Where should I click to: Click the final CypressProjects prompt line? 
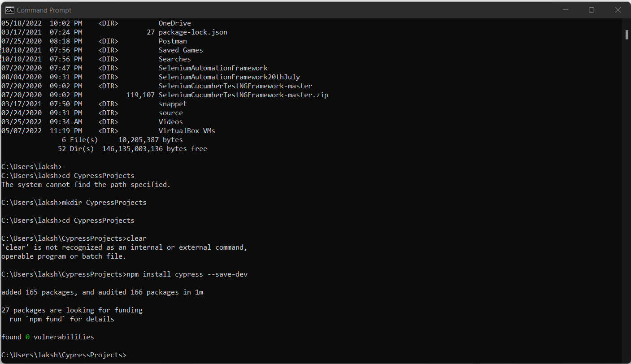click(64, 355)
